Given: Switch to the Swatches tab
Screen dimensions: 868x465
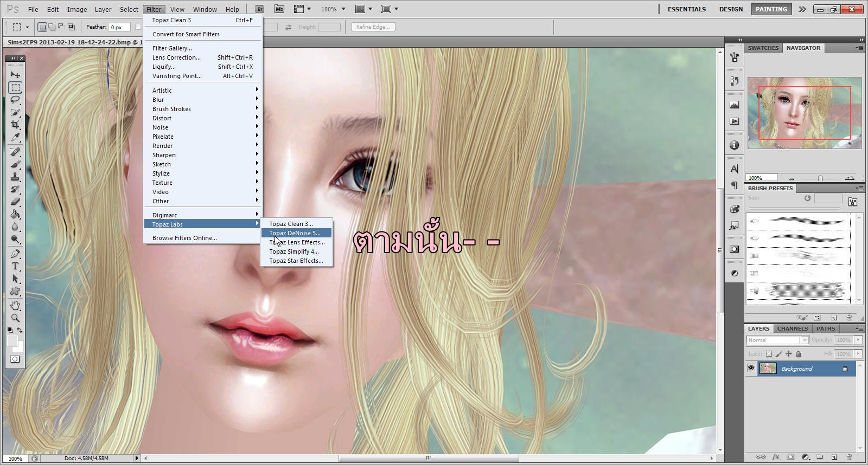Looking at the screenshot, I should pyautogui.click(x=763, y=48).
